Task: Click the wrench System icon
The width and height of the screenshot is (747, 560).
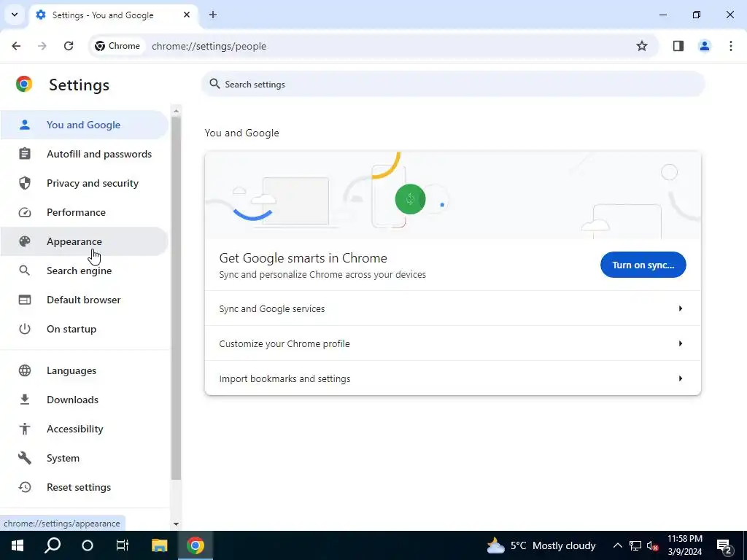Action: click(x=24, y=458)
